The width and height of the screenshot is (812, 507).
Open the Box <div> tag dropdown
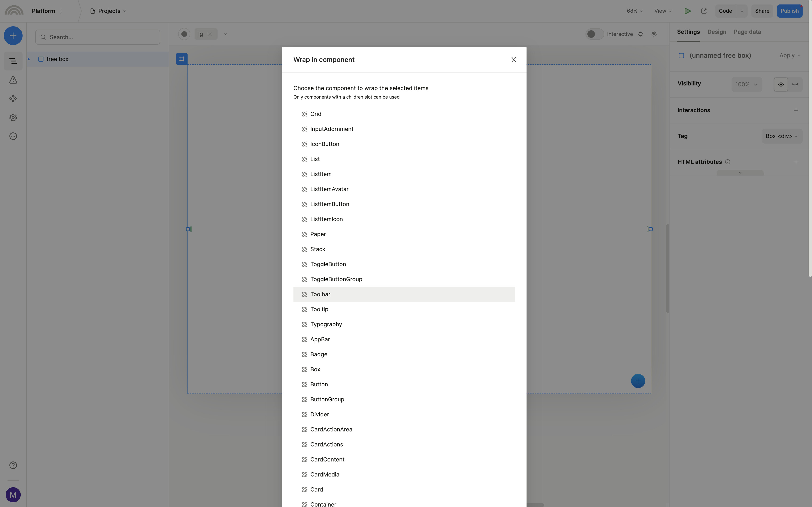point(781,136)
